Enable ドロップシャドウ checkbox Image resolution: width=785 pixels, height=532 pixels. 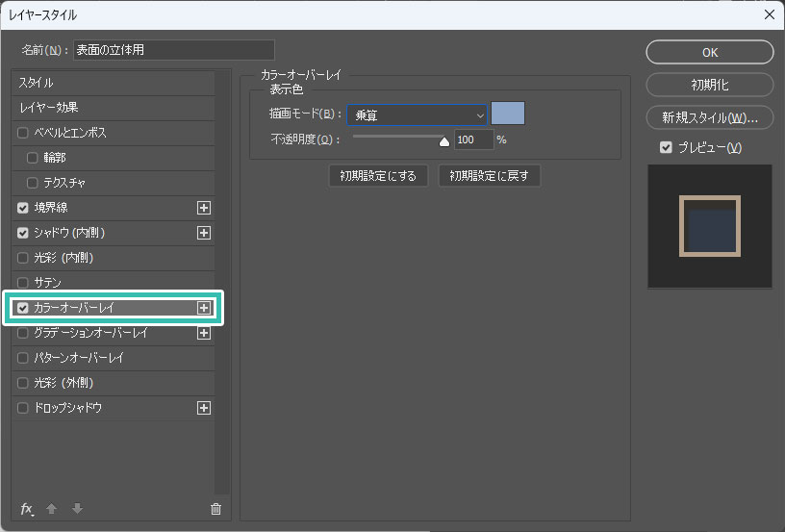pyautogui.click(x=22, y=408)
